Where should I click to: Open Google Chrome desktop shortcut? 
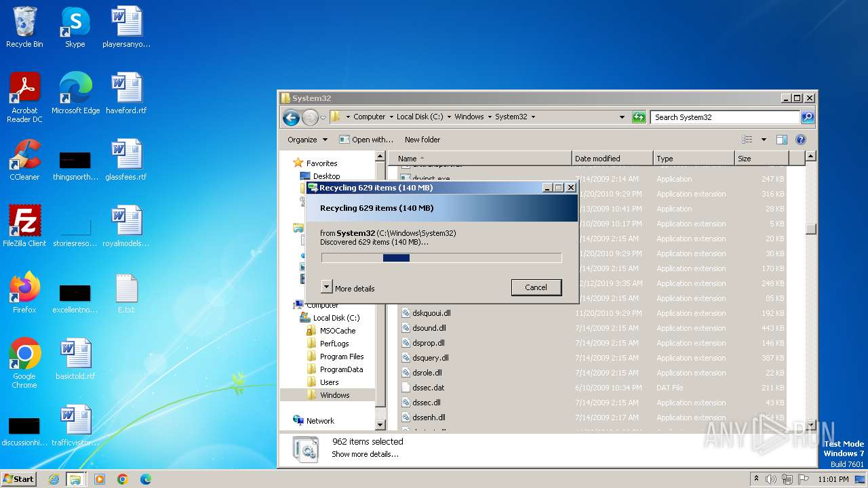[24, 363]
